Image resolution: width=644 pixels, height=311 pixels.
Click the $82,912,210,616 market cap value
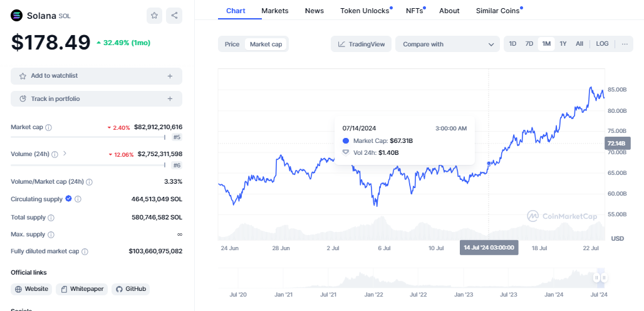158,127
